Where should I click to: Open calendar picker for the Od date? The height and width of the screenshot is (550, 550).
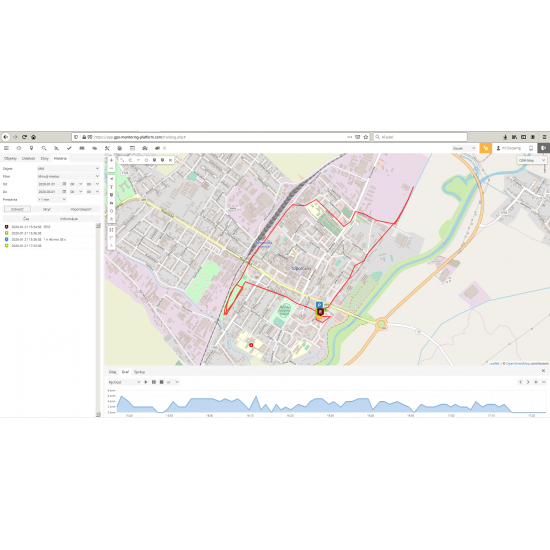(x=64, y=184)
